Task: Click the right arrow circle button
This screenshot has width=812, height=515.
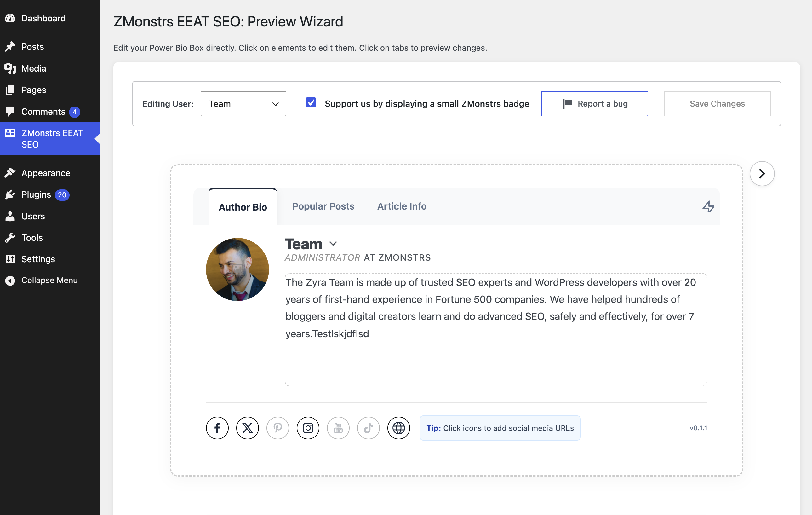Action: 762,173
